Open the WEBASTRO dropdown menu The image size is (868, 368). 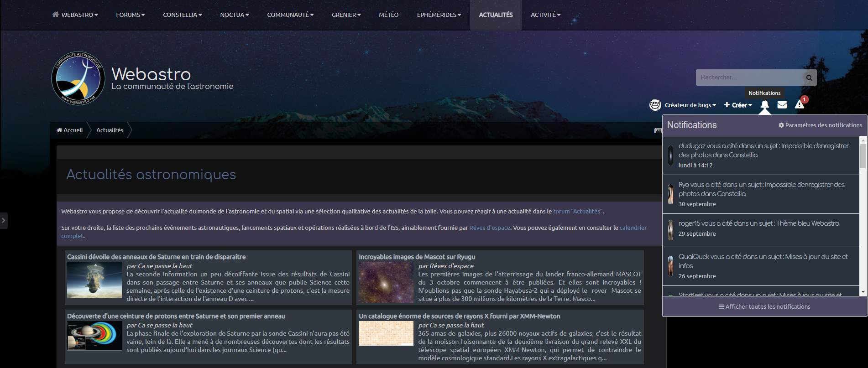click(75, 15)
